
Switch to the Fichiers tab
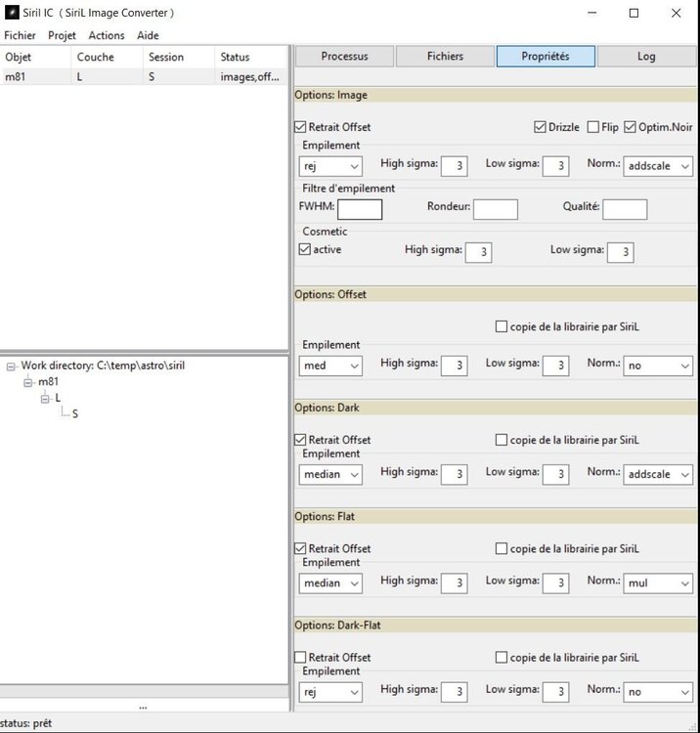coord(445,56)
